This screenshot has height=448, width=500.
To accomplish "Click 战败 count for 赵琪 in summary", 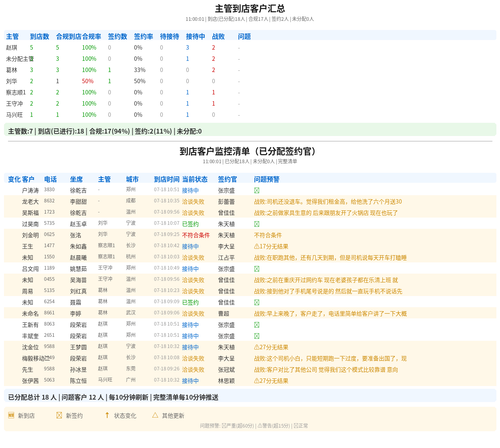I will (x=213, y=48).
